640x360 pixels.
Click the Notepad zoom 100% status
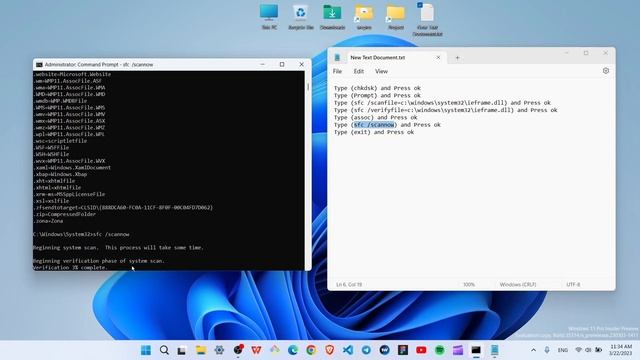tap(469, 284)
